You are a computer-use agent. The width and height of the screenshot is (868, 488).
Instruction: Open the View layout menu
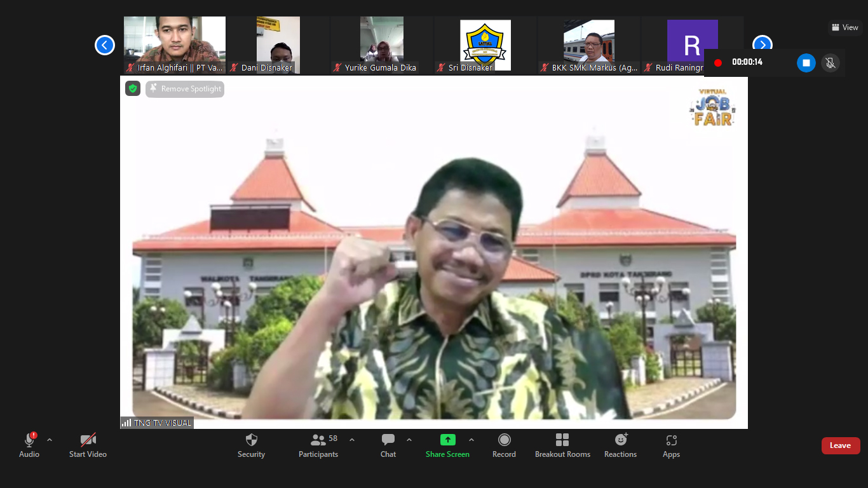(844, 27)
